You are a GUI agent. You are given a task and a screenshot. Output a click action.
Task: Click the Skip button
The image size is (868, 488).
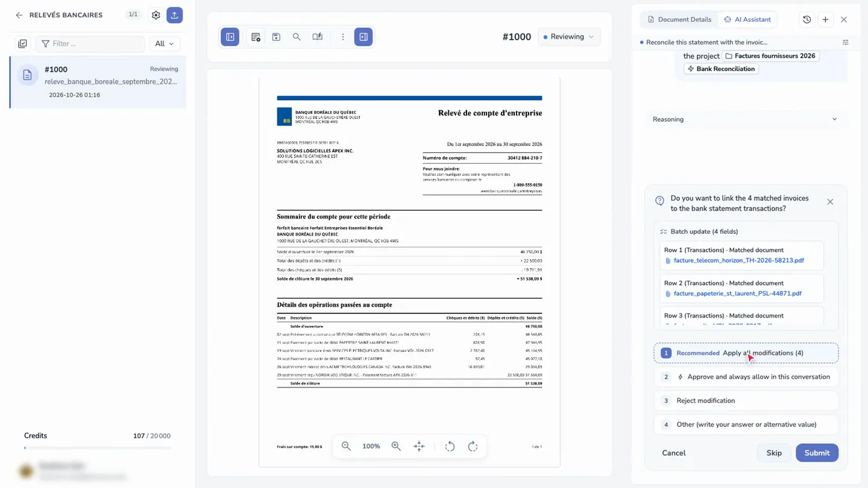pos(774,453)
